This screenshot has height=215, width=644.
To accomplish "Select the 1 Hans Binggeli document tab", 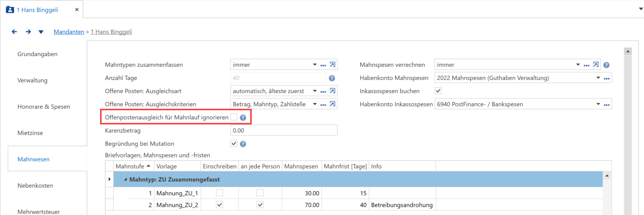I will tap(42, 9).
